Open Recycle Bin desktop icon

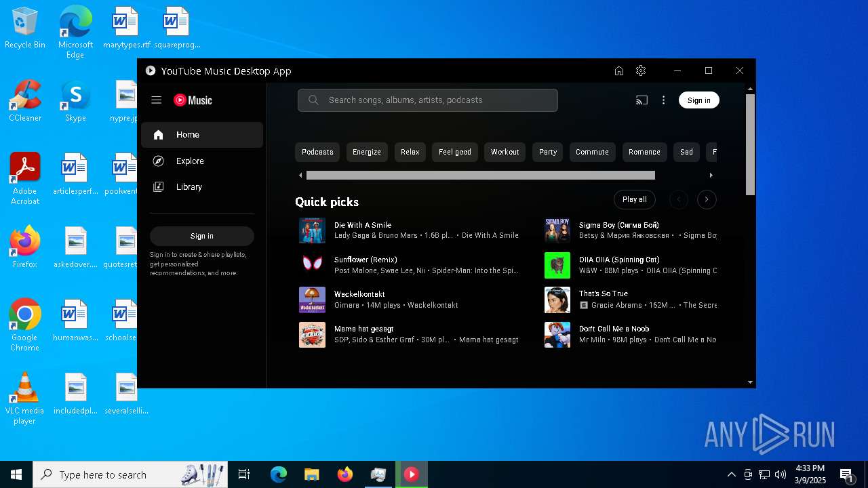click(x=25, y=28)
